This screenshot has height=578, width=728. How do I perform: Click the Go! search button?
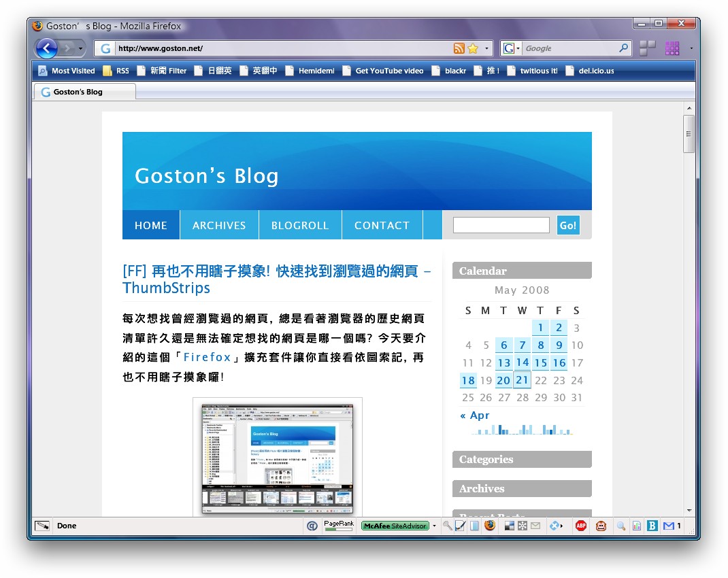pyautogui.click(x=568, y=225)
